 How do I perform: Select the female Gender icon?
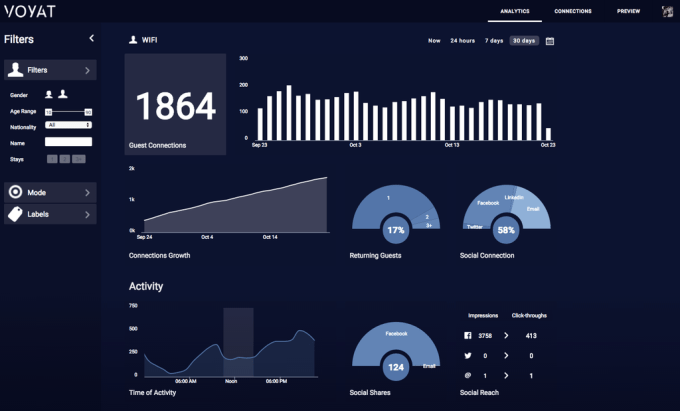[49, 94]
